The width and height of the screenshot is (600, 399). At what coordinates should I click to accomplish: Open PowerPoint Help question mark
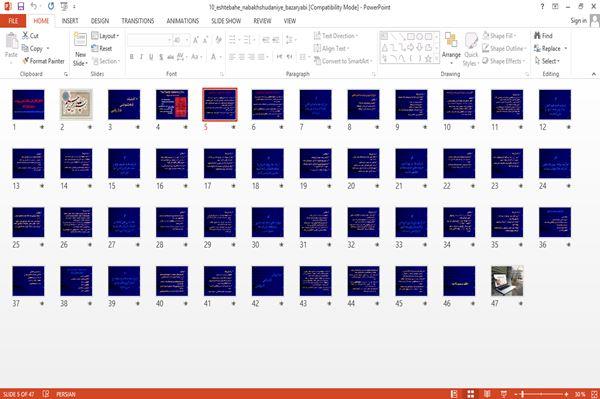pos(542,7)
